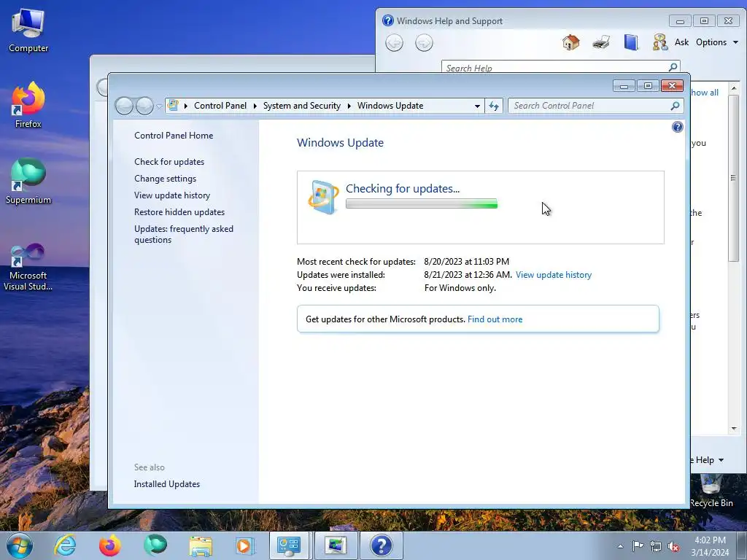The image size is (747, 560).
Task: Open Installed Updates under See also
Action: point(167,484)
